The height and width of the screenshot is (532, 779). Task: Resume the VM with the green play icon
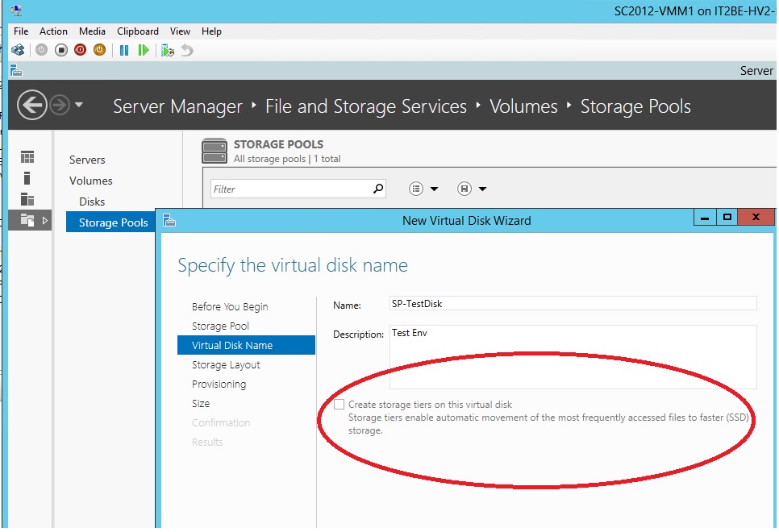tap(143, 50)
